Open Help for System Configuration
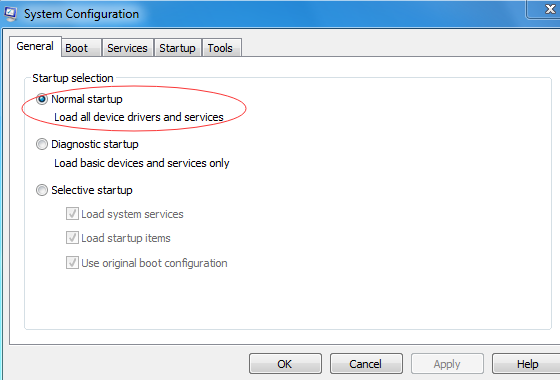 click(526, 364)
